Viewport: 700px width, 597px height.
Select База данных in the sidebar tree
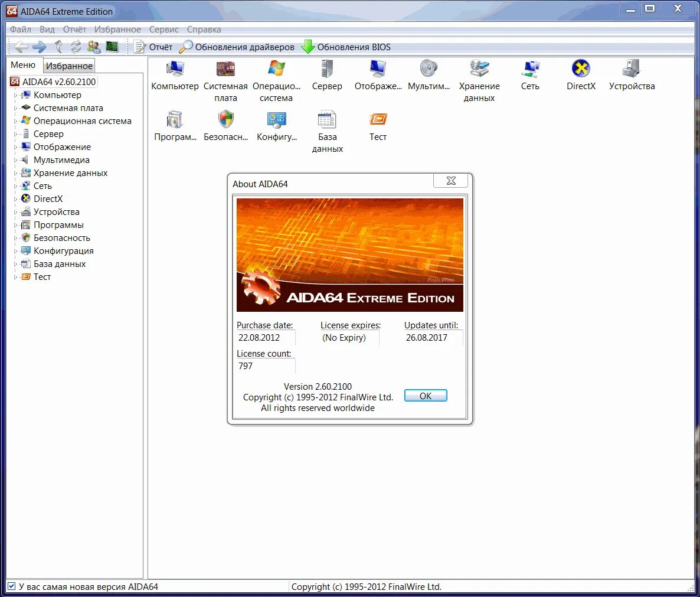point(60,264)
